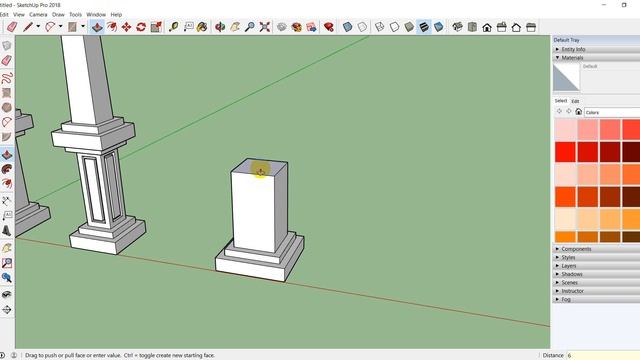Open the 3D Warehouse
The height and width of the screenshot is (360, 640).
(x=282, y=27)
